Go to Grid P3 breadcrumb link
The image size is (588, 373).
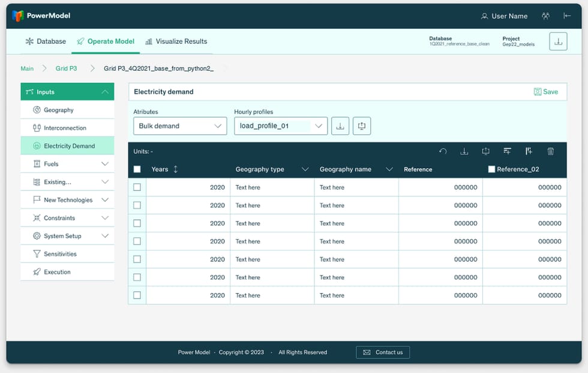point(67,68)
